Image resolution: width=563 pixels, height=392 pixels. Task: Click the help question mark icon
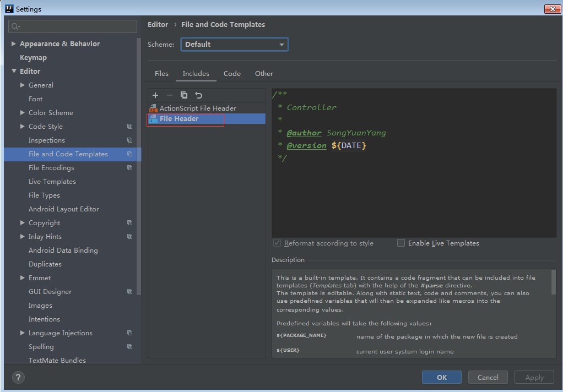click(x=18, y=378)
